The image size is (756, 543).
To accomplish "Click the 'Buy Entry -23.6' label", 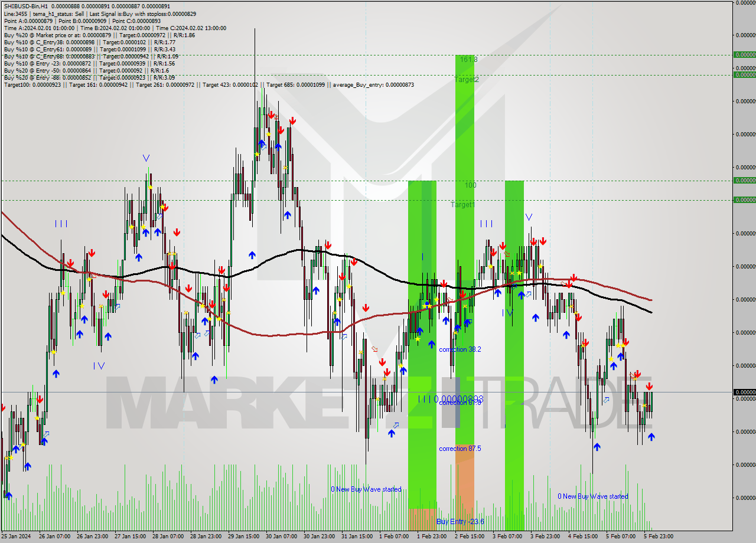I will pos(460,521).
